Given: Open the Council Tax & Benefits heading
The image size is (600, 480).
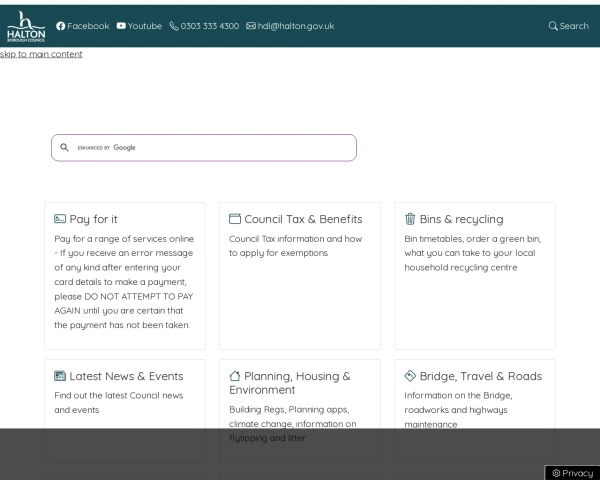Looking at the screenshot, I should (x=303, y=219).
